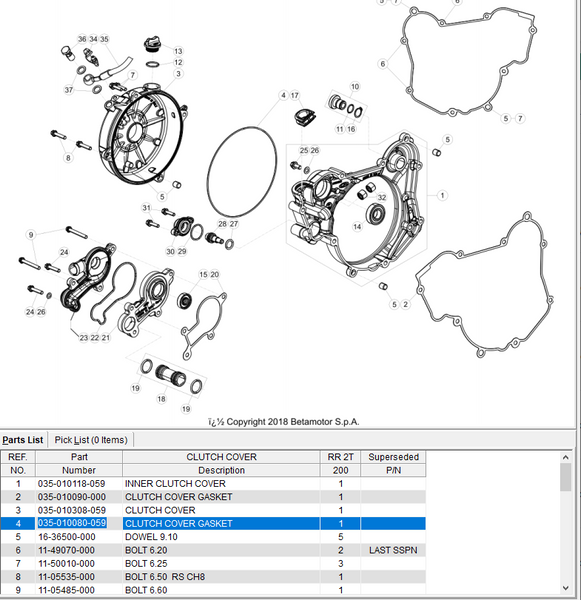Click the parts list scrollbar thumb

point(566,477)
